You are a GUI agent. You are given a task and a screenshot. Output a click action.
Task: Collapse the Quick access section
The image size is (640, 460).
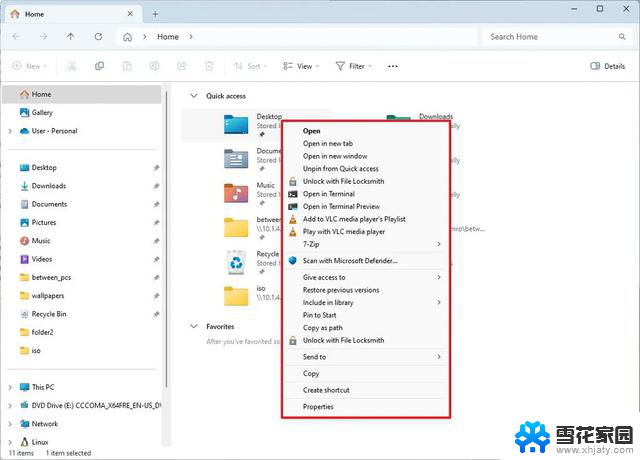[x=194, y=96]
